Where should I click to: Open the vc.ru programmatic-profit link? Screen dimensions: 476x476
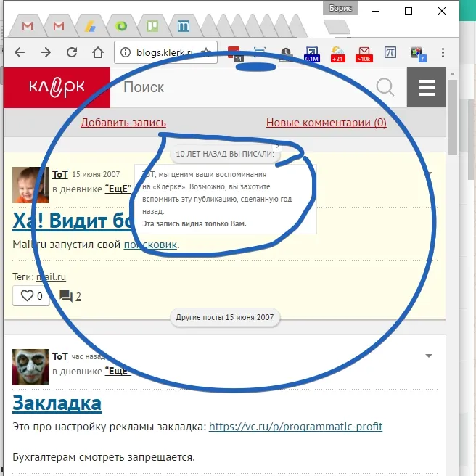295,427
